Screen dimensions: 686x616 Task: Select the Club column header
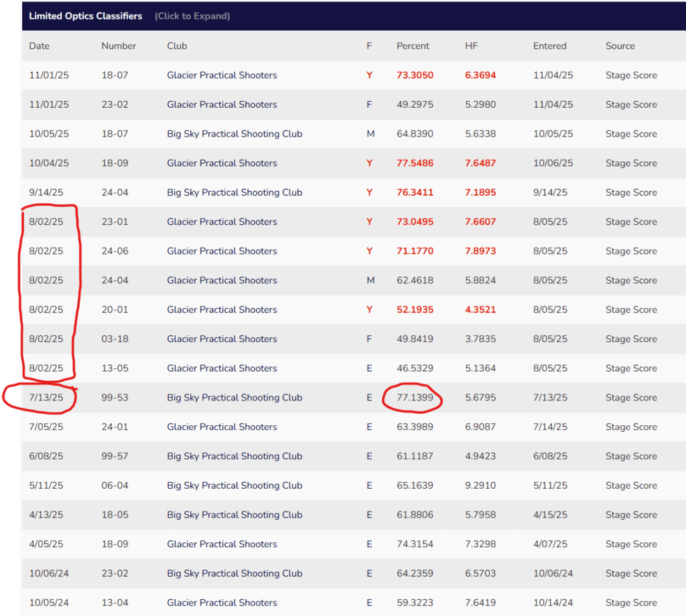click(177, 46)
